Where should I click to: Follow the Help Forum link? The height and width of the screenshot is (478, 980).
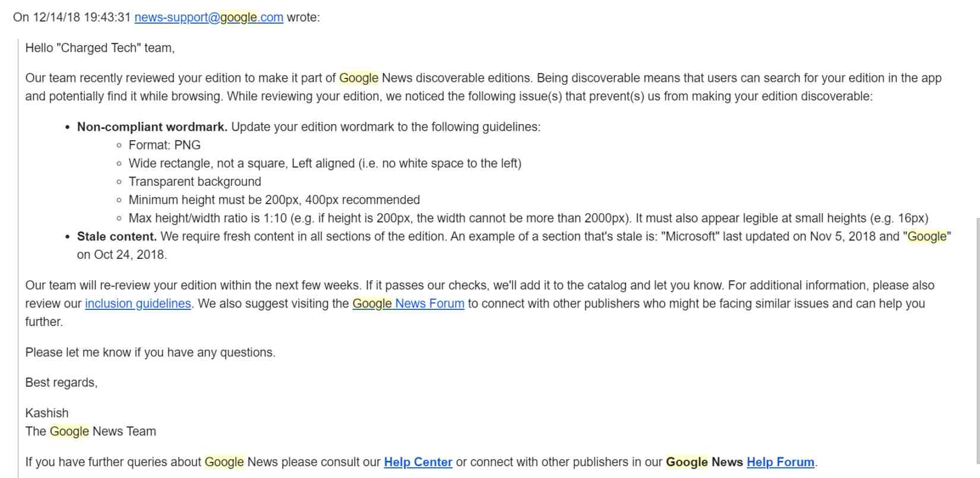pos(780,462)
